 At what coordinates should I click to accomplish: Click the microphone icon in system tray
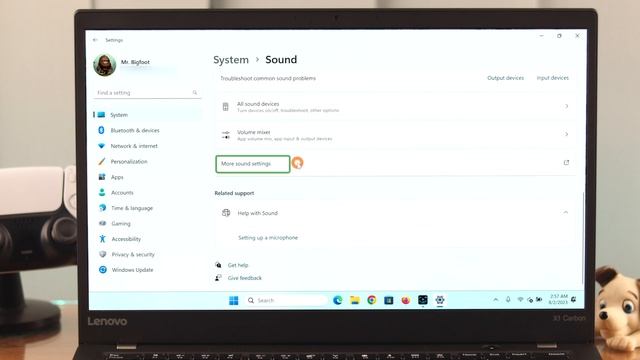click(508, 300)
